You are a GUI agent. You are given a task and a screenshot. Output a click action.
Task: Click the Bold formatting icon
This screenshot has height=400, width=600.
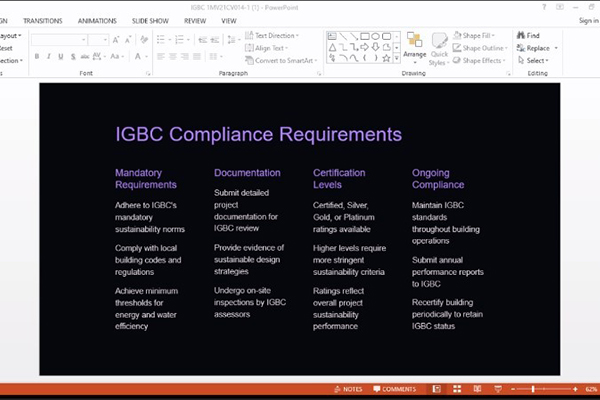pos(37,57)
